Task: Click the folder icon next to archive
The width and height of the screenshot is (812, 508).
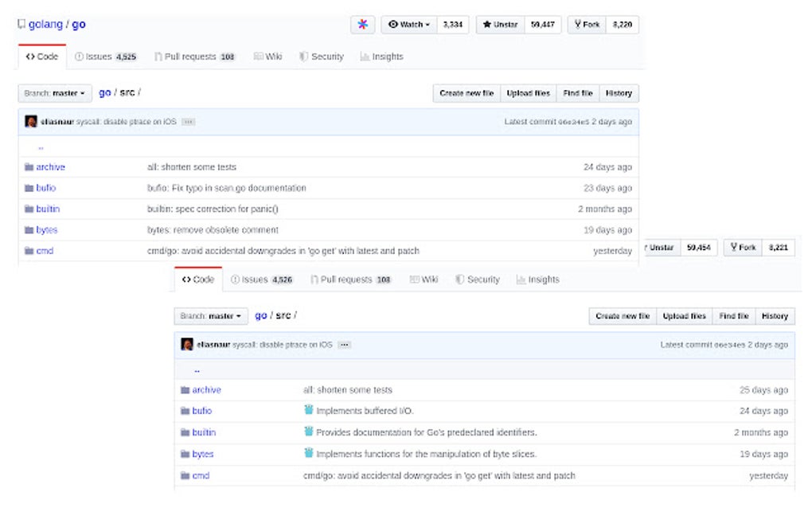Action: [x=28, y=166]
